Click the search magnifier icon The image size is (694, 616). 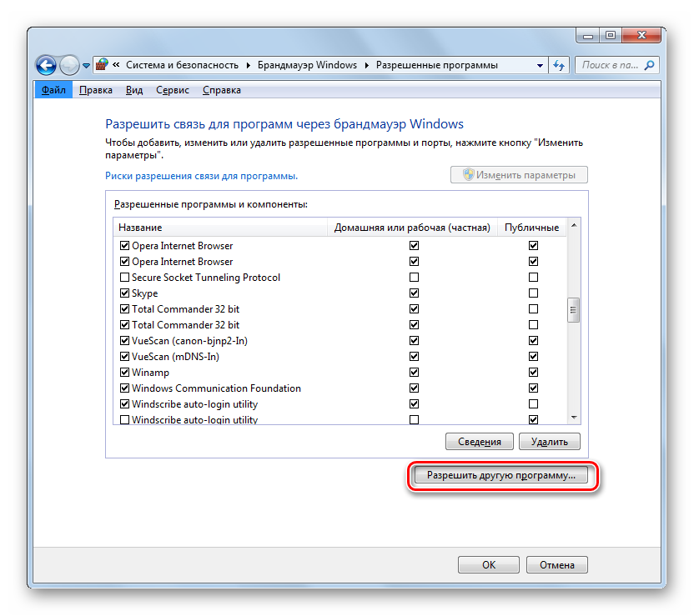[x=650, y=65]
